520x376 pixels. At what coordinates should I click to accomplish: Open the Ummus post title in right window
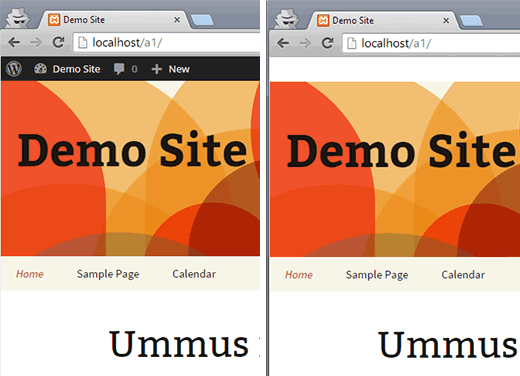(x=449, y=344)
